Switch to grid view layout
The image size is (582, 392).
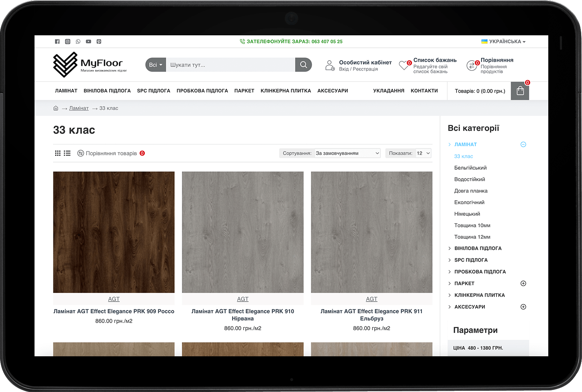click(58, 153)
